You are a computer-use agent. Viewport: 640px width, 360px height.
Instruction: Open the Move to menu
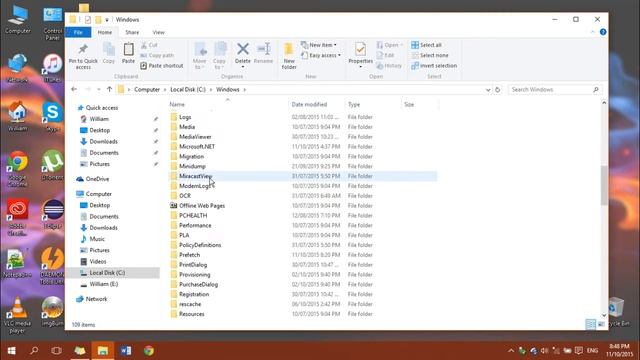coord(200,56)
